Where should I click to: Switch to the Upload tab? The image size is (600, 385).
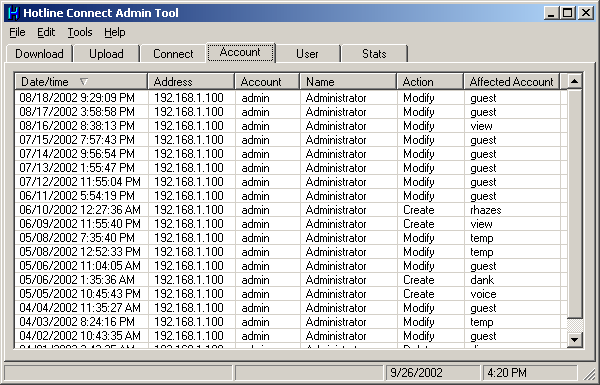point(106,54)
